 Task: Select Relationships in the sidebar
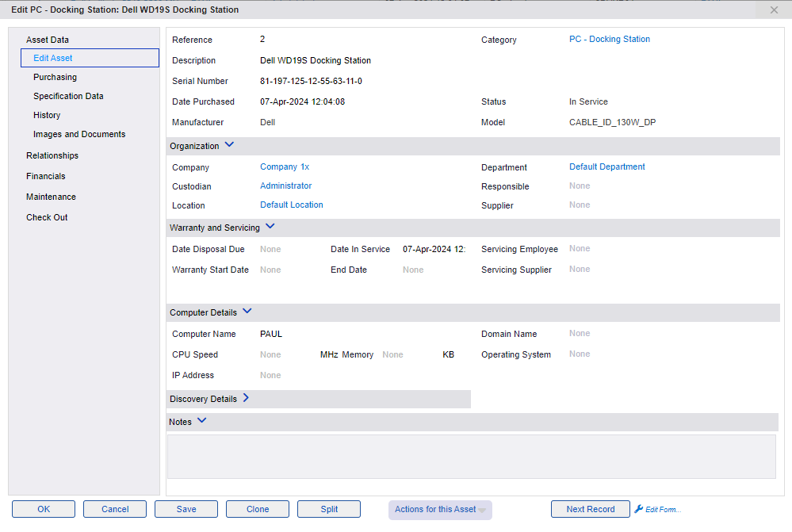tap(52, 155)
